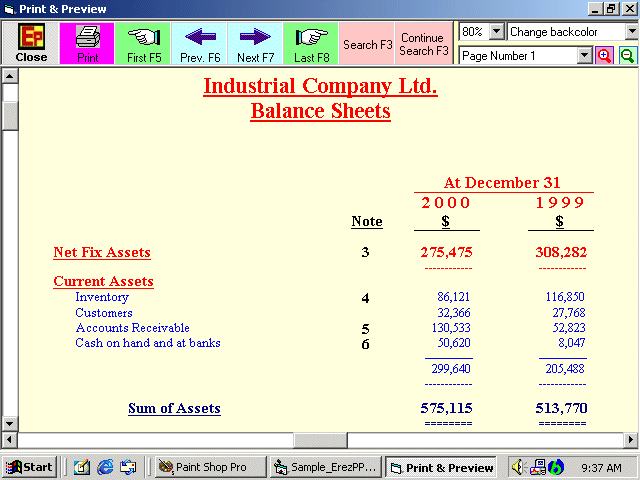This screenshot has width=640, height=480.
Task: Switch to Sample_ErezPP taskbar window
Action: (326, 467)
